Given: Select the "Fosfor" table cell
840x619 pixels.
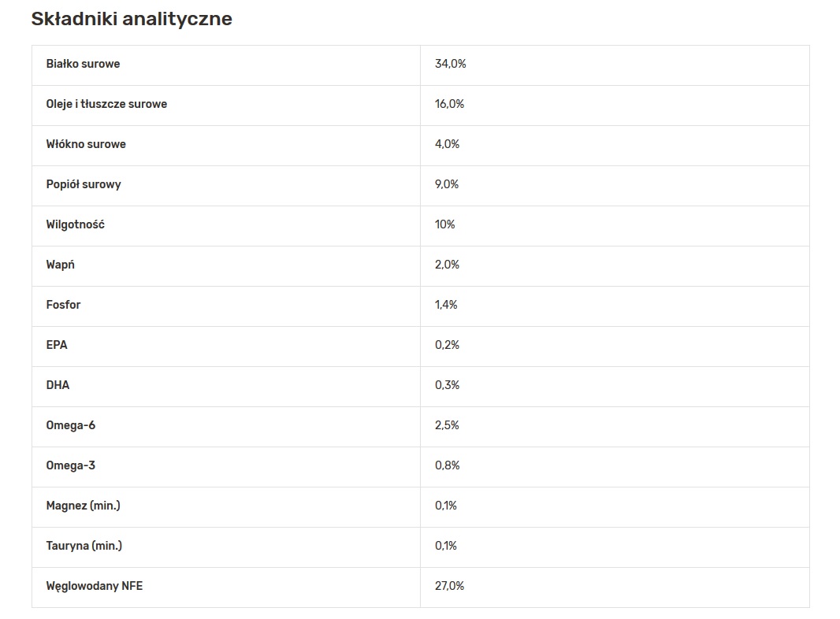Looking at the screenshot, I should [x=63, y=305].
